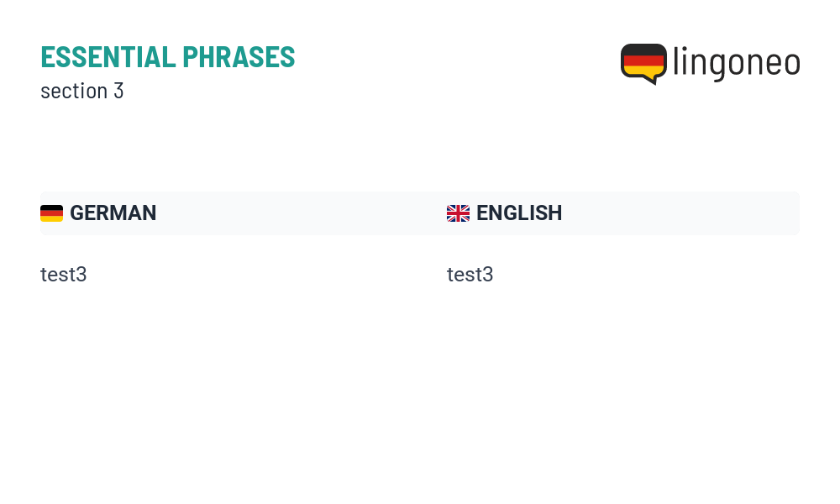This screenshot has width=840, height=504.
Task: Select the English translation test3
Action: tap(470, 275)
